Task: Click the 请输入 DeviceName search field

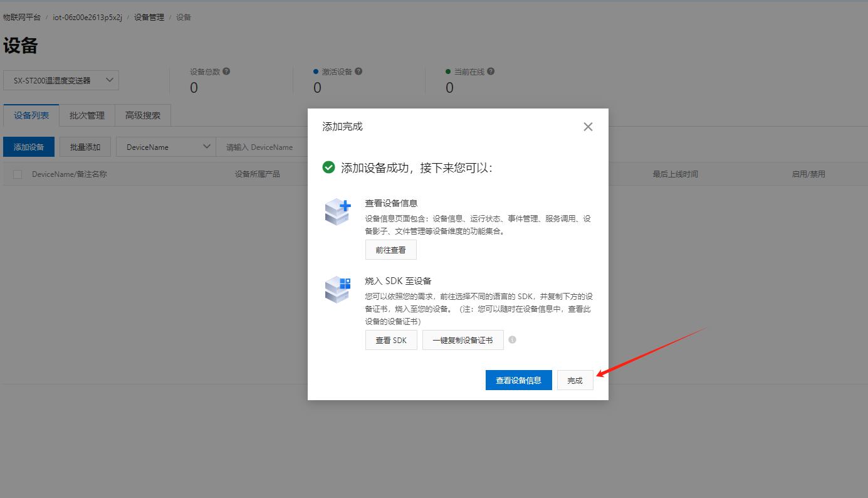Action: 261,147
